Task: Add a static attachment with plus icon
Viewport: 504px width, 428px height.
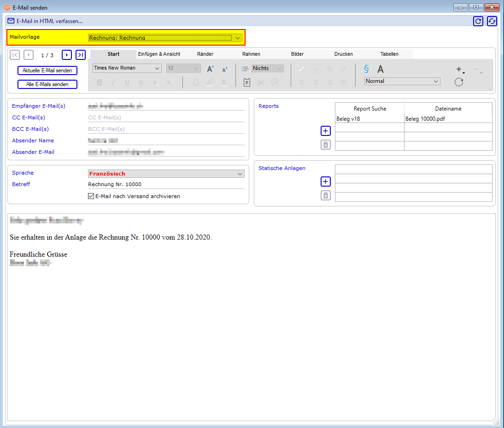Action: (326, 182)
